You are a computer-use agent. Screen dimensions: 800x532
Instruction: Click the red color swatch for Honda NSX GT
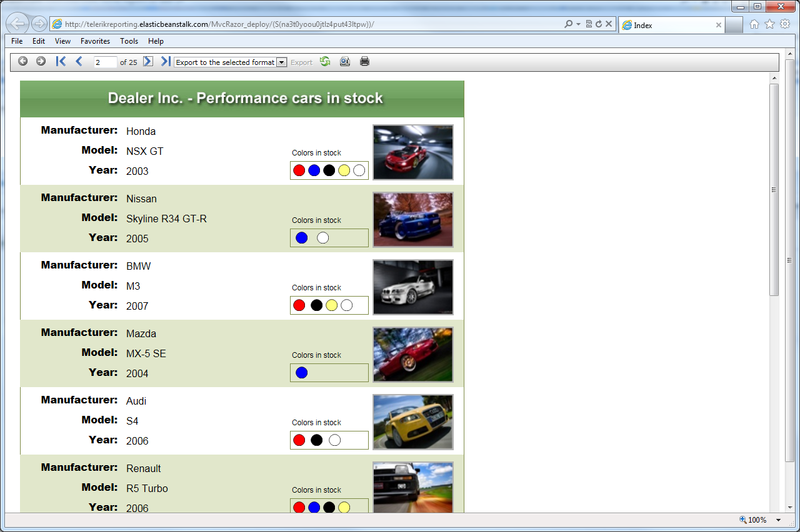coord(299,170)
